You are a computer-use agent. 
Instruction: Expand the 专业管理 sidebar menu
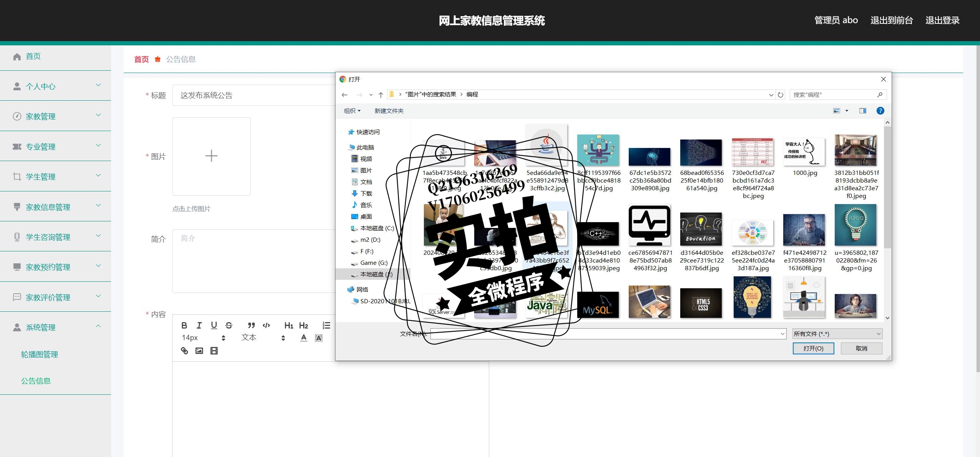(x=55, y=146)
